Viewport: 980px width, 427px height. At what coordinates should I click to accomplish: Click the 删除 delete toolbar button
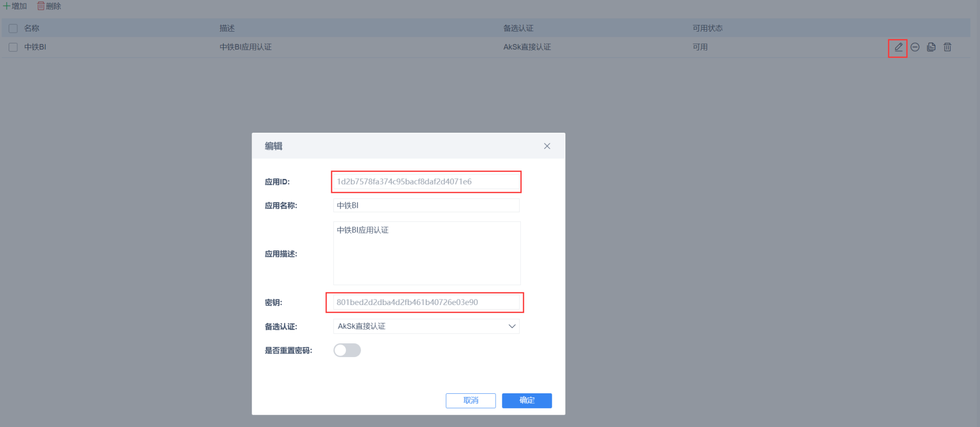tap(49, 6)
